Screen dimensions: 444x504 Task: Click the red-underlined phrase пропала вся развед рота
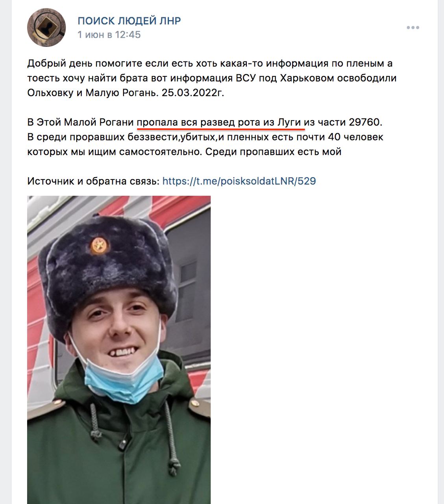click(x=199, y=122)
